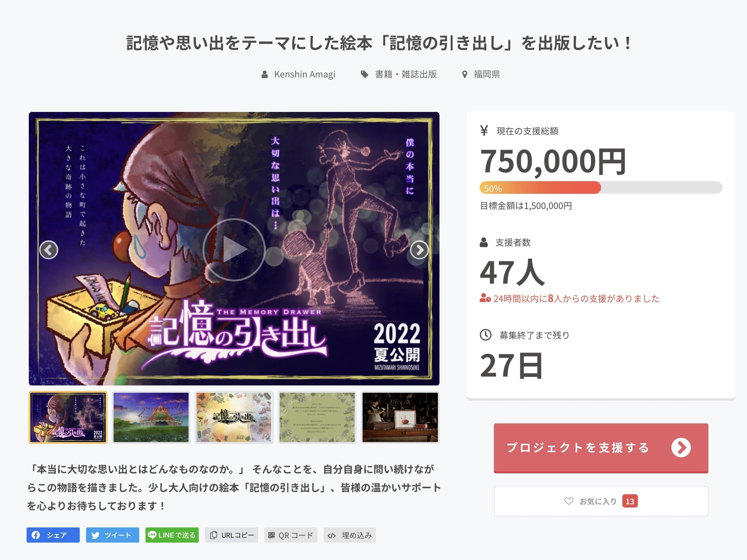Open Kenshin Amagi's profile link
The width and height of the screenshot is (747, 560).
tap(299, 74)
